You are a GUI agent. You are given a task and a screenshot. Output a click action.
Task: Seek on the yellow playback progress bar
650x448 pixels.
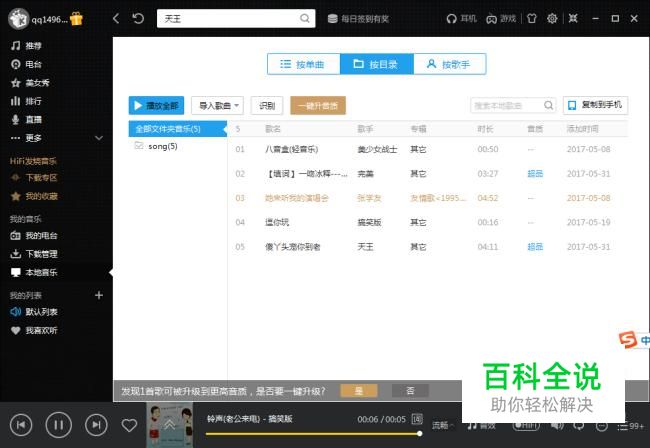[x=313, y=434]
